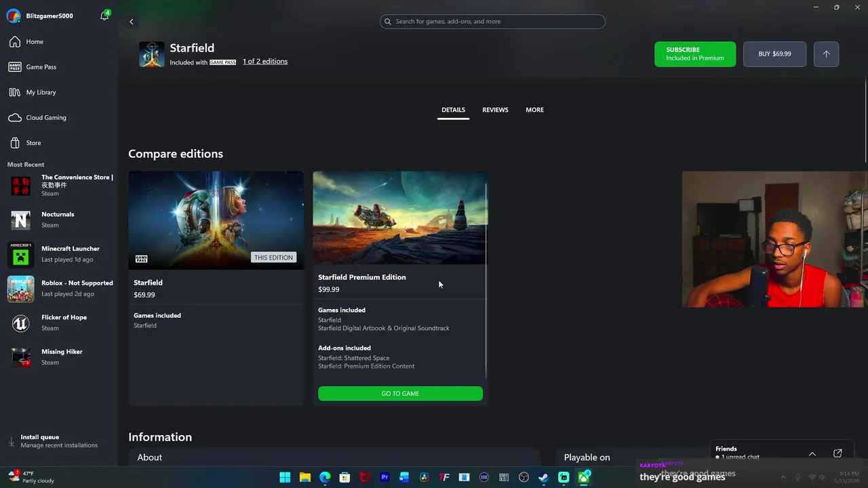Image resolution: width=868 pixels, height=488 pixels.
Task: Expand the Friends chat panel chevron
Action: [x=812, y=453]
